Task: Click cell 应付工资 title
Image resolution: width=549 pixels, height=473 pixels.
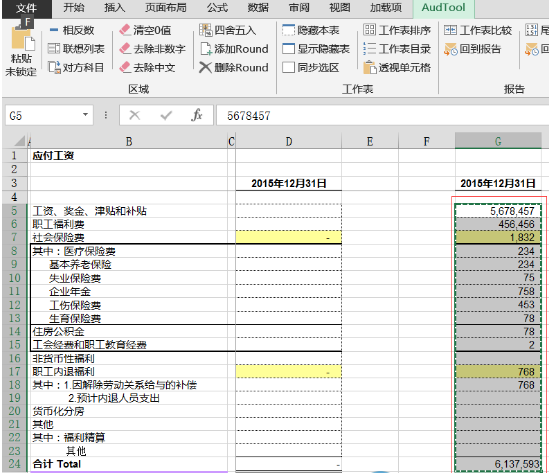Action: [128, 156]
